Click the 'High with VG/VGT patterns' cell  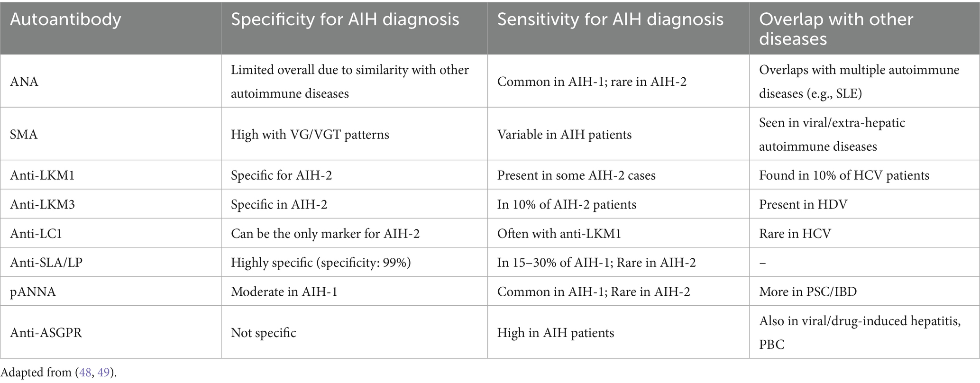310,135
